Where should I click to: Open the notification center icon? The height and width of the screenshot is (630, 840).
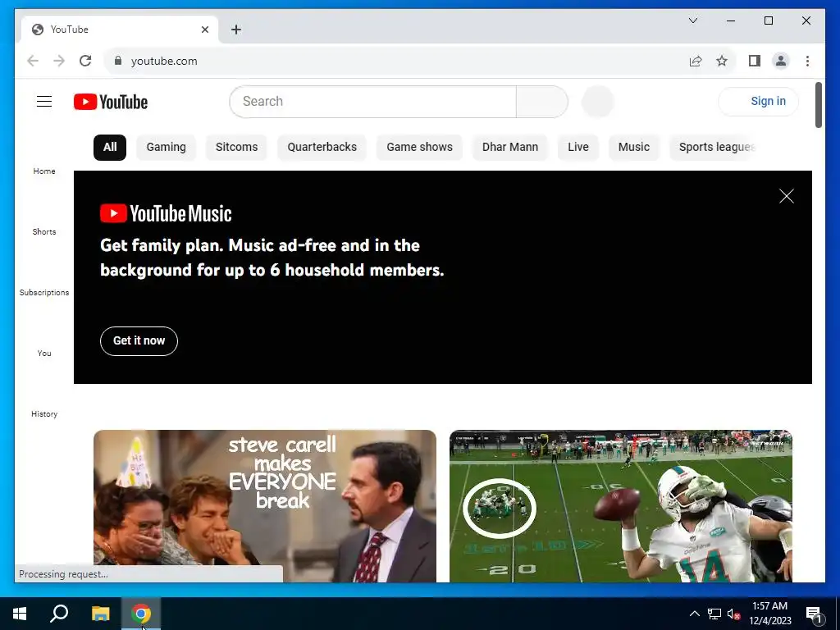(814, 614)
